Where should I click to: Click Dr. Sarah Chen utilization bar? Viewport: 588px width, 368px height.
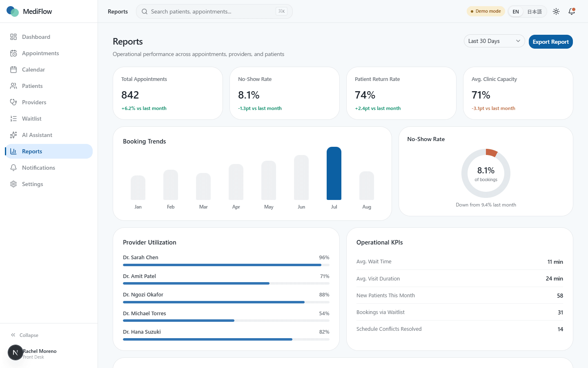(x=226, y=265)
